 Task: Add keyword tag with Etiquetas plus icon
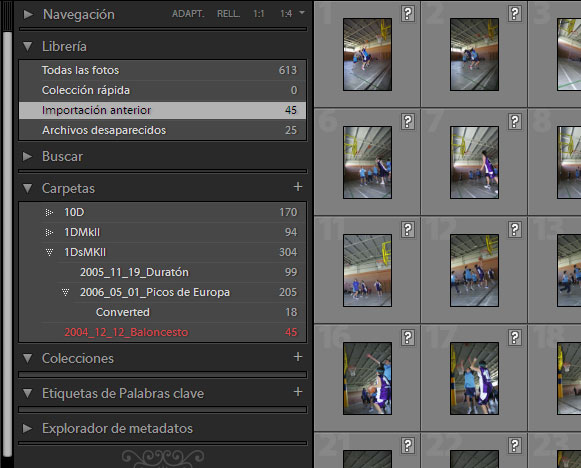click(x=298, y=392)
